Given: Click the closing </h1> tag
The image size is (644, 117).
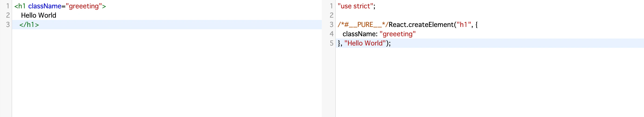Looking at the screenshot, I should pos(29,25).
